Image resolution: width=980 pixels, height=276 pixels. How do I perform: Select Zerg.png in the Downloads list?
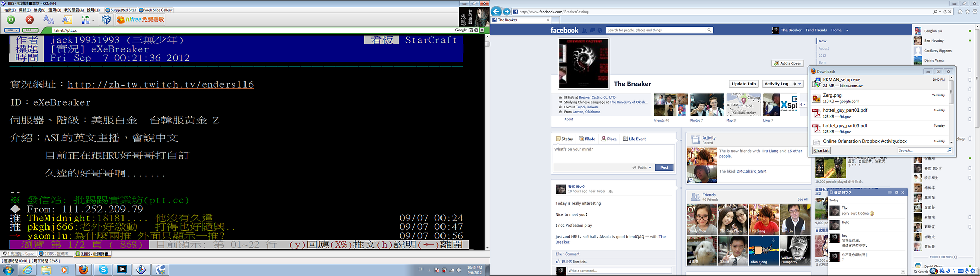[879, 98]
